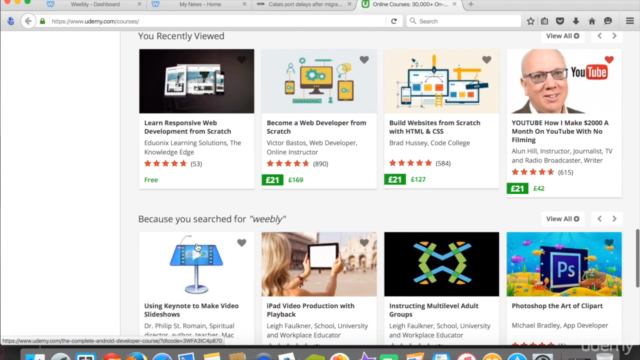Select the Online Courses Udemy tab
The height and width of the screenshot is (360, 640).
[409, 4]
